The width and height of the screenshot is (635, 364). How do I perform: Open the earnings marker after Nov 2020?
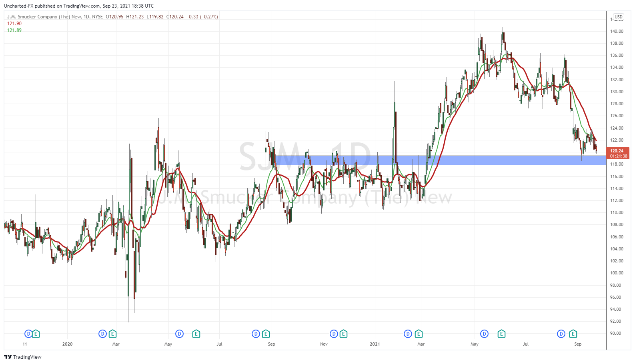point(343,334)
